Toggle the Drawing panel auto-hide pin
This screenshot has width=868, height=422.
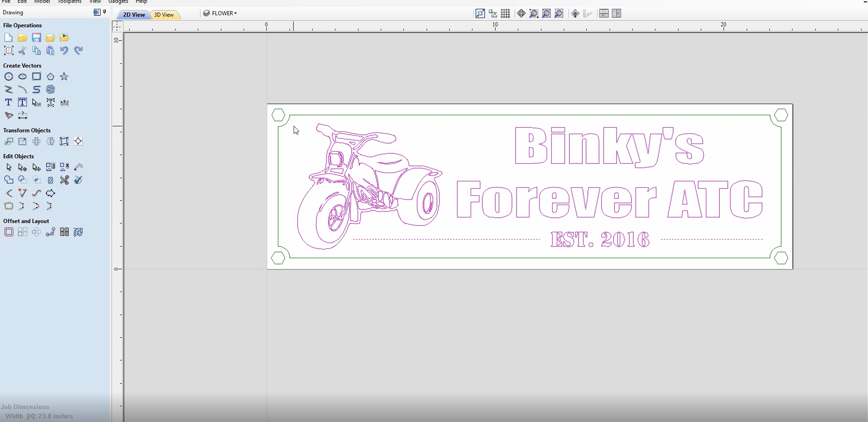[x=105, y=12]
